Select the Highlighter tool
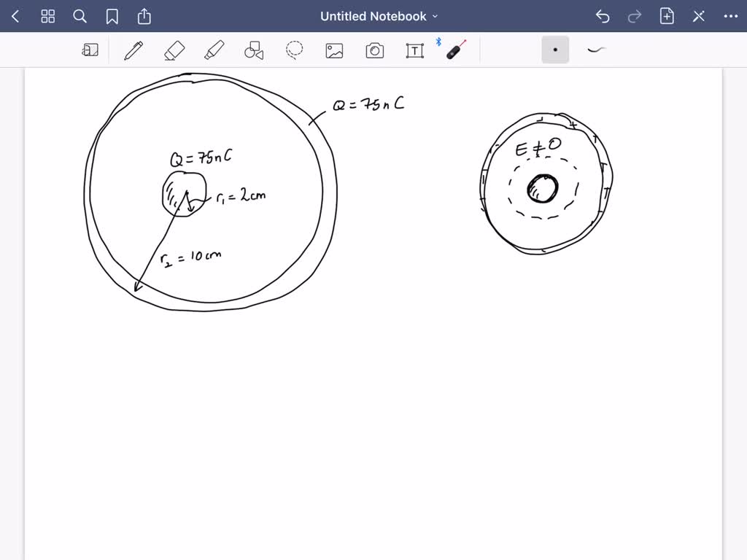The height and width of the screenshot is (560, 747). click(214, 50)
